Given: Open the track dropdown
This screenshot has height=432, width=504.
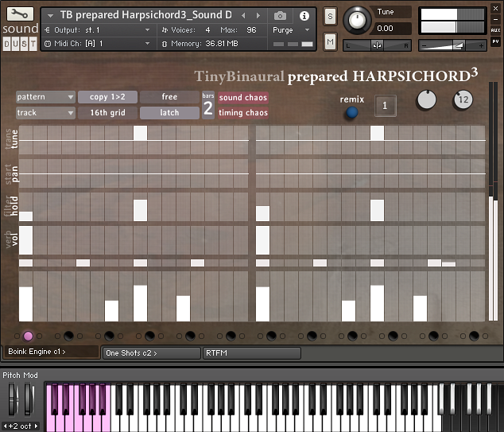Looking at the screenshot, I should (x=45, y=113).
